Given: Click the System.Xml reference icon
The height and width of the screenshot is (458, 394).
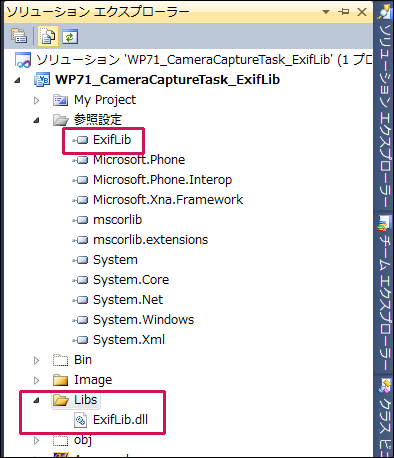Looking at the screenshot, I should (x=80, y=340).
